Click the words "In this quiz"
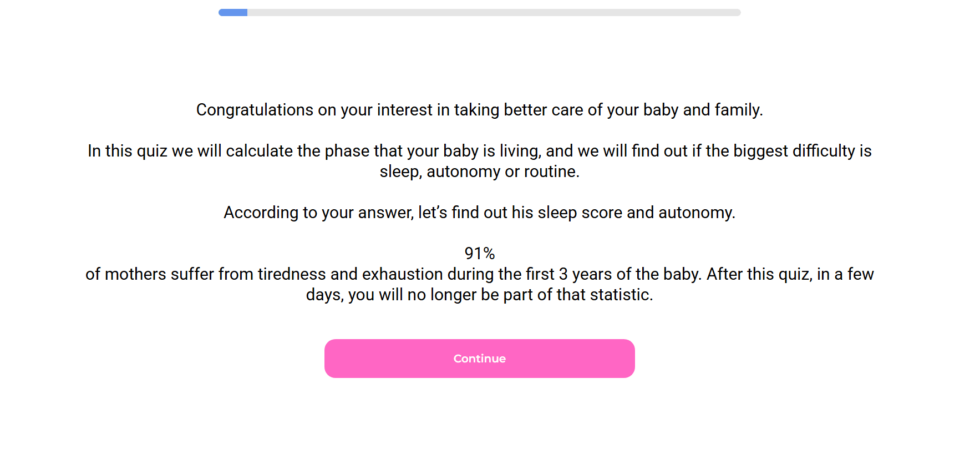The width and height of the screenshot is (980, 459). 128,151
